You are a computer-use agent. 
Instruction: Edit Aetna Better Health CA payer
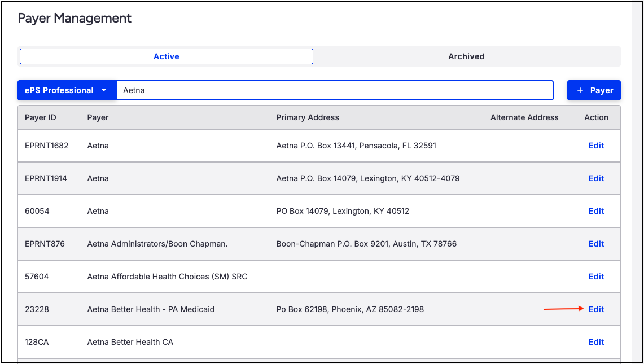(x=596, y=342)
